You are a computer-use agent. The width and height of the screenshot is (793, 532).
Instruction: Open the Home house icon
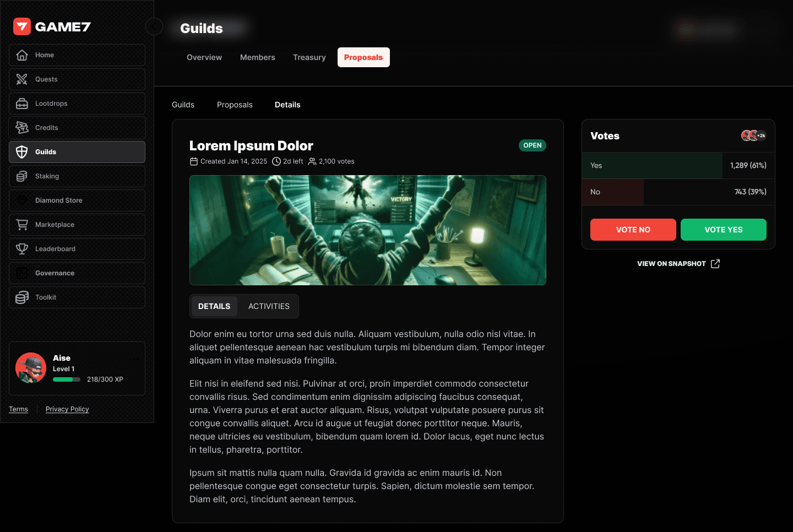coord(22,55)
